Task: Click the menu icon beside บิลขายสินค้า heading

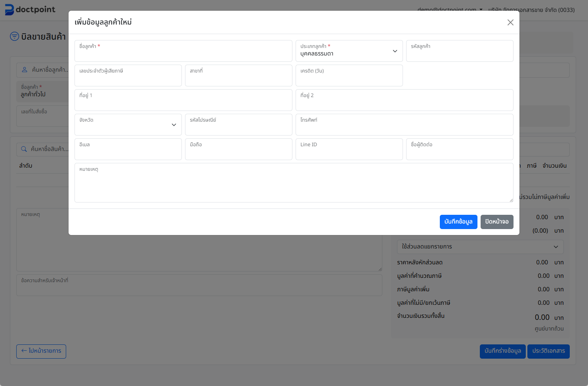Action: (14, 36)
